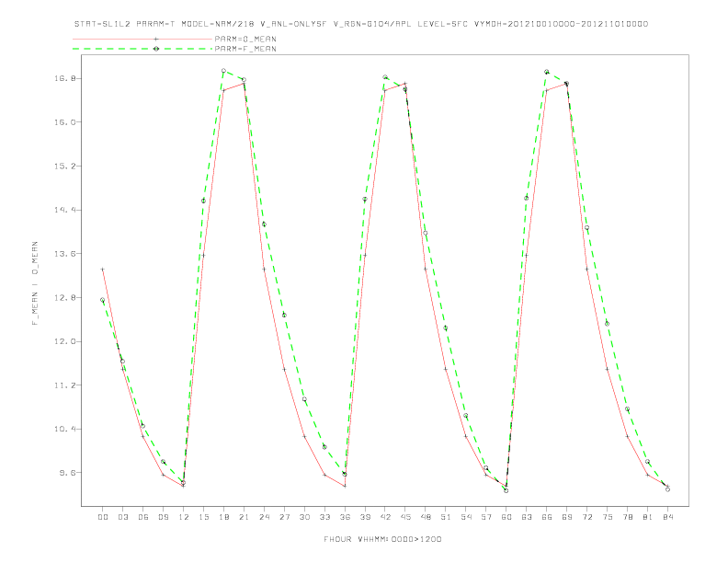Click the 69 forecast hour label
This screenshot has width=728, height=563.
click(x=567, y=517)
